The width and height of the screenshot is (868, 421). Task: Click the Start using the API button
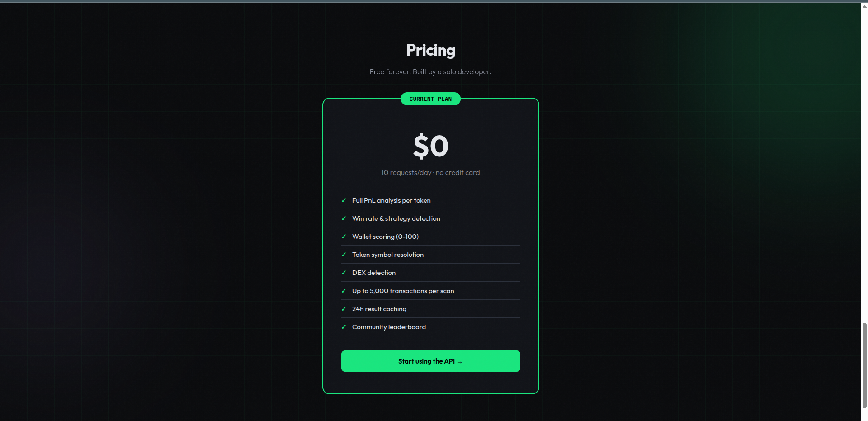[x=430, y=361]
